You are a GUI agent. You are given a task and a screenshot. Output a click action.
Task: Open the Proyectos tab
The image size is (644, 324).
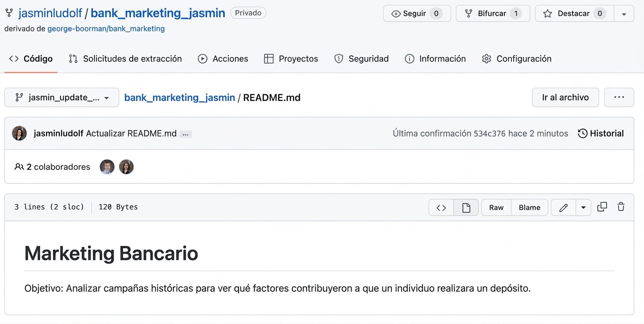pos(291,59)
